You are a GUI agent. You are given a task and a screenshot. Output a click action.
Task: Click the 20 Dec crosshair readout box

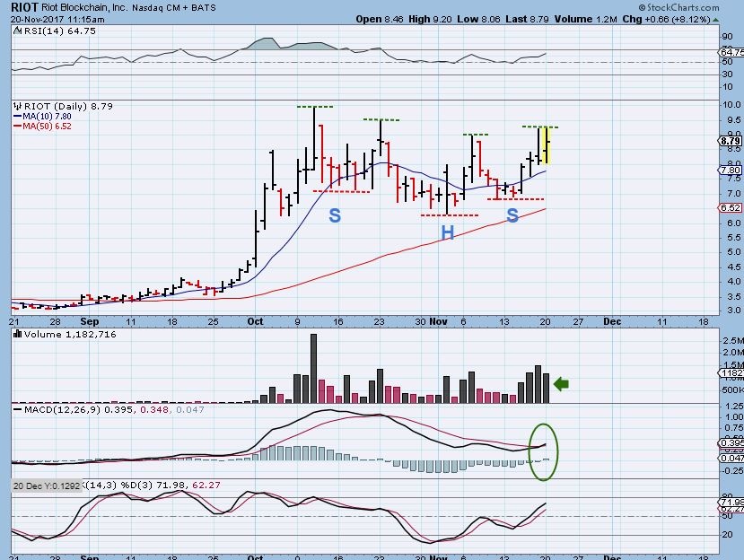45,486
